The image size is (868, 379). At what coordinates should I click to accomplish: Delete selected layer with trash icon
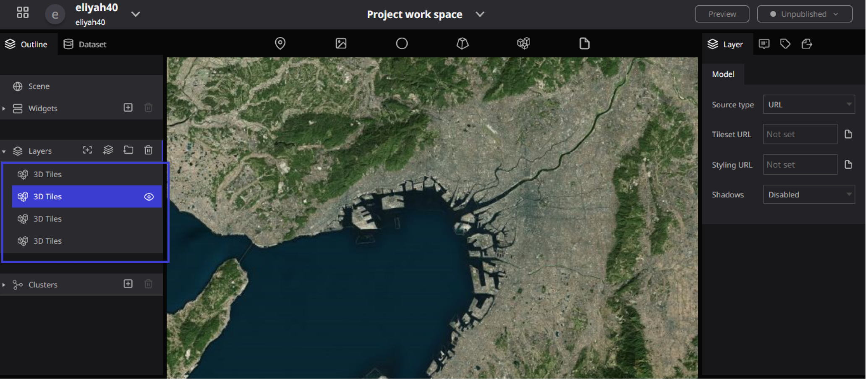(148, 150)
